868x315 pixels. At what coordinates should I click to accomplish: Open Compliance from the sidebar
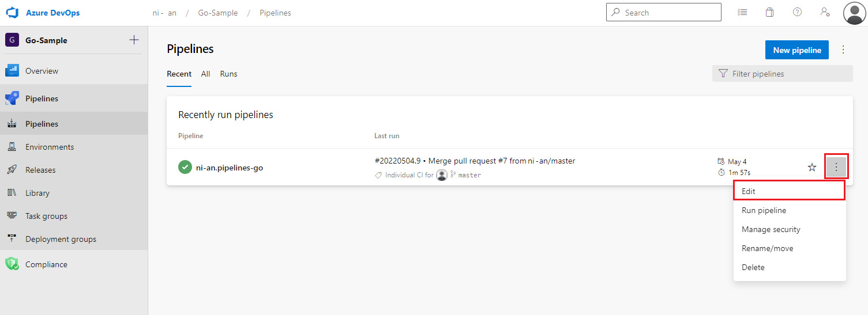46,264
